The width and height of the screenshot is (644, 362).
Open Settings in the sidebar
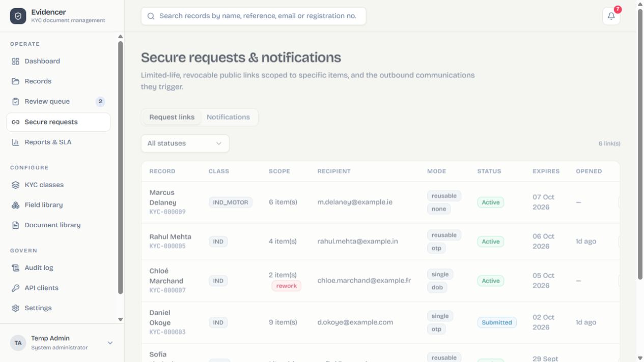coord(58,308)
